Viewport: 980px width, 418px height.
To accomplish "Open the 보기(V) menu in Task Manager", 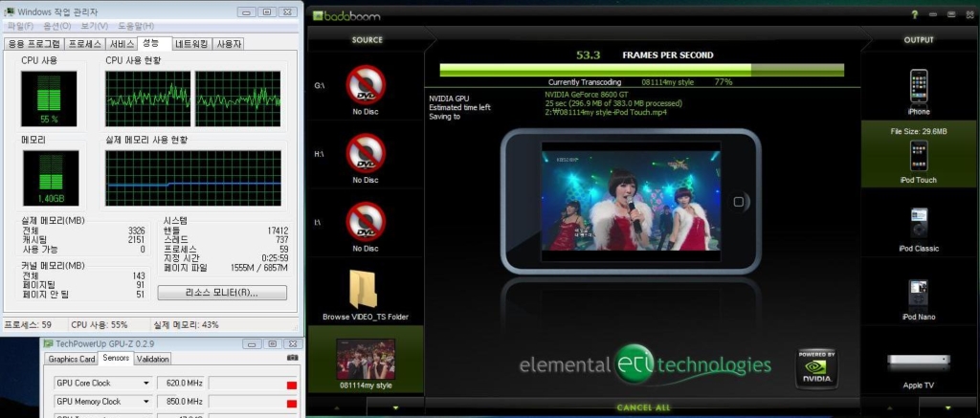I will [95, 26].
